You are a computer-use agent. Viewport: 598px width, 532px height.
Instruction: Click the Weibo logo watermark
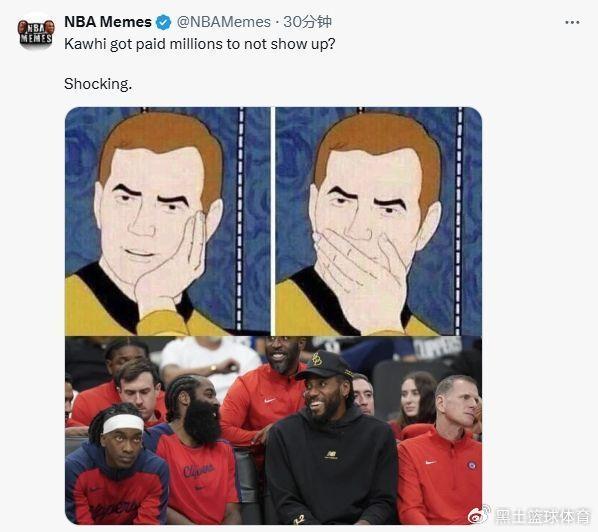point(479,515)
